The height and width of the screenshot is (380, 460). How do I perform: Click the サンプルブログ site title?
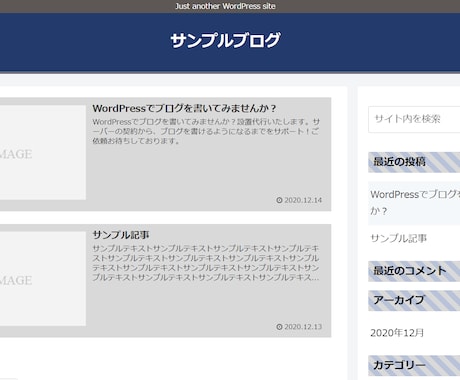click(x=225, y=41)
